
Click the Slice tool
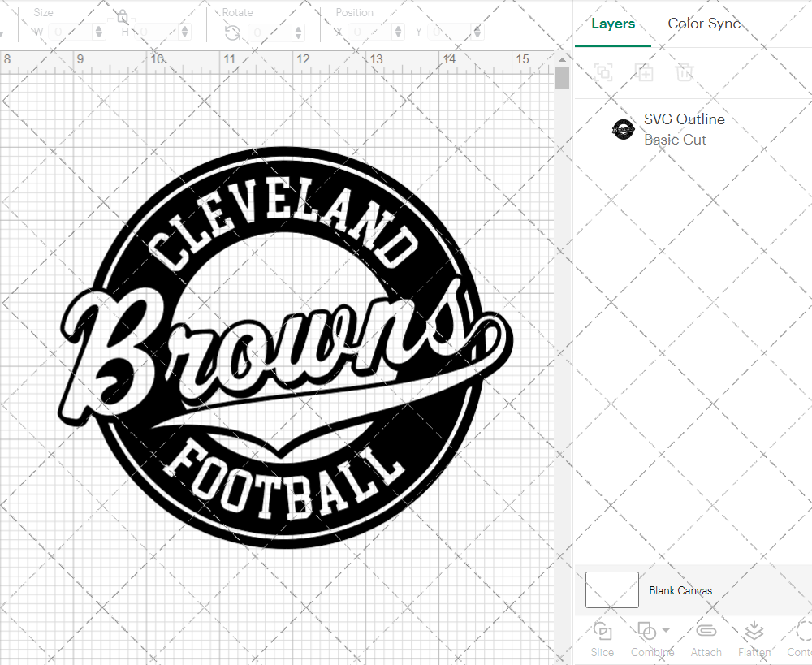click(603, 639)
